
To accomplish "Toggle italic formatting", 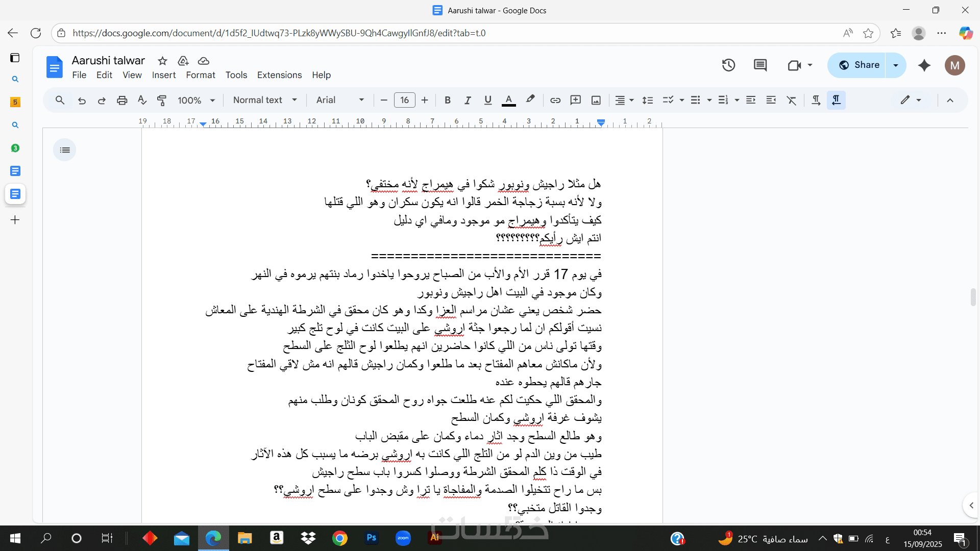I will tap(468, 100).
